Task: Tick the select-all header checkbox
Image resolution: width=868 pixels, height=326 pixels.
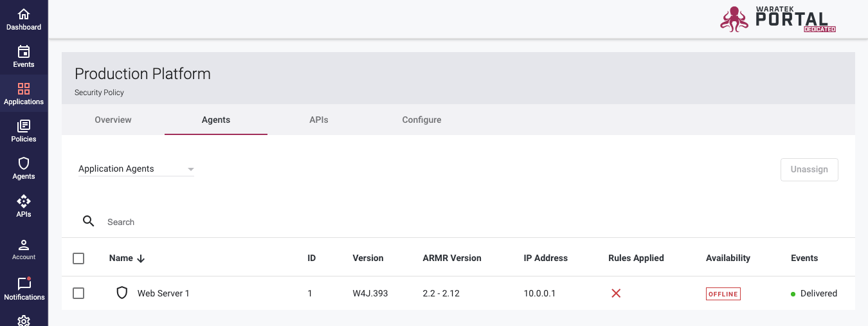Action: coord(78,258)
